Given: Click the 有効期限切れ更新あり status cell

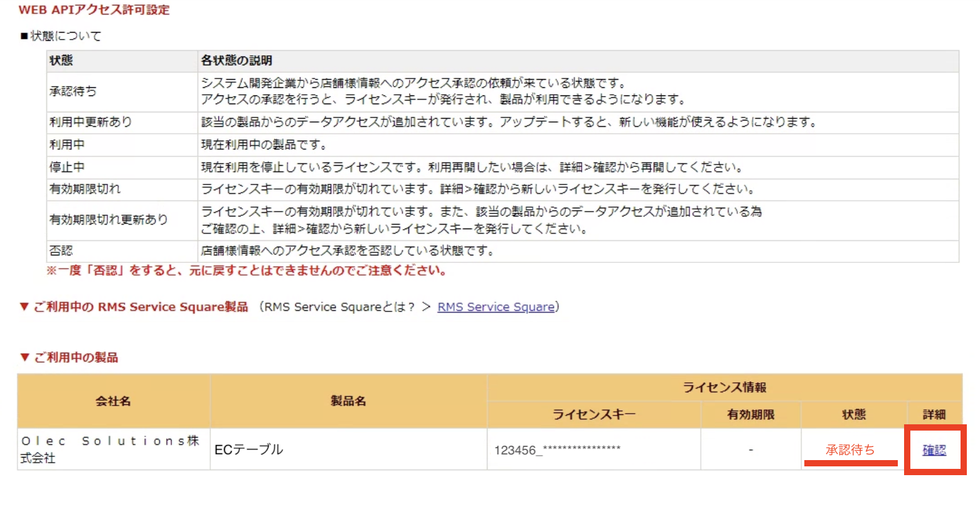Looking at the screenshot, I should click(122, 220).
